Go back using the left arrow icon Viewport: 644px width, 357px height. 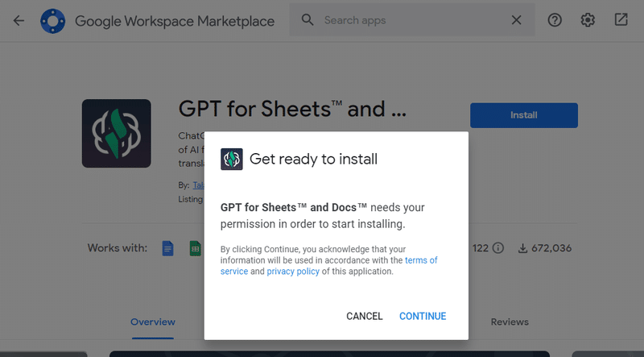[19, 20]
